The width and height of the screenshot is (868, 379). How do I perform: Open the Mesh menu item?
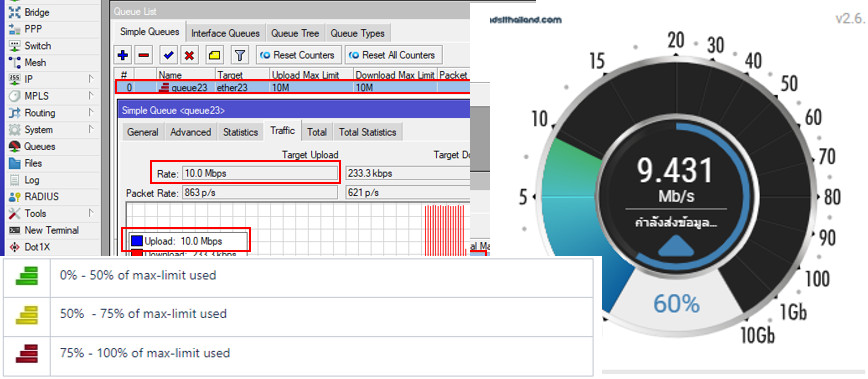point(35,63)
